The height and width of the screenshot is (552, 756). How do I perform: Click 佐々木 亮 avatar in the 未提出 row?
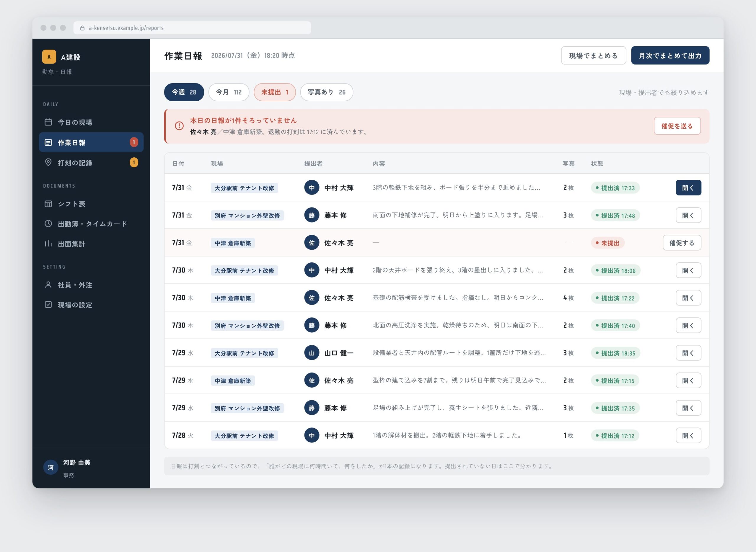point(312,243)
